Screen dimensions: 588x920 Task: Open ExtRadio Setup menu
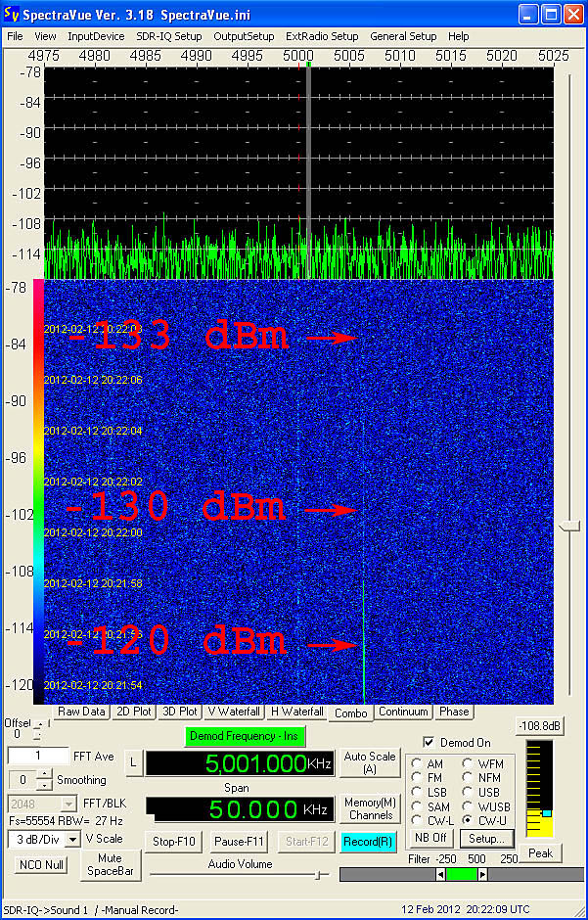coord(322,36)
